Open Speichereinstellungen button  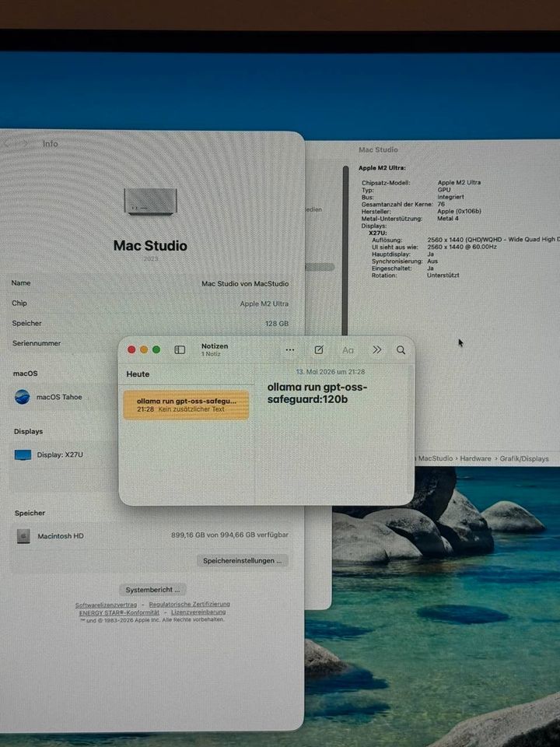[243, 561]
